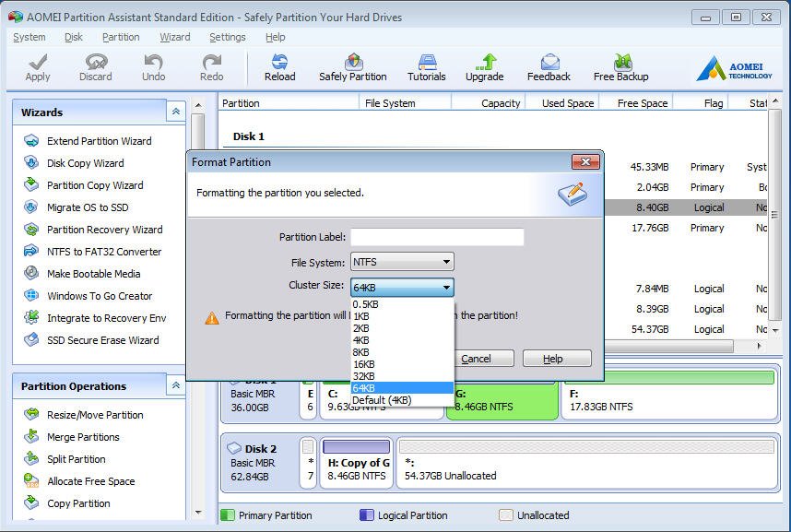Viewport: 791px width, 532px height.
Task: Open Tutorials from the toolbar
Action: [x=427, y=67]
